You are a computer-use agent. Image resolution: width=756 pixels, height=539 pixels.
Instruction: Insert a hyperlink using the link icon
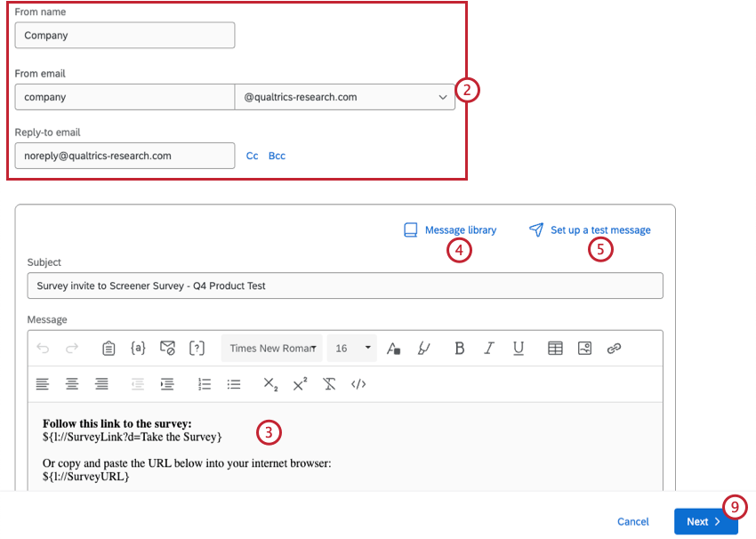(x=612, y=349)
